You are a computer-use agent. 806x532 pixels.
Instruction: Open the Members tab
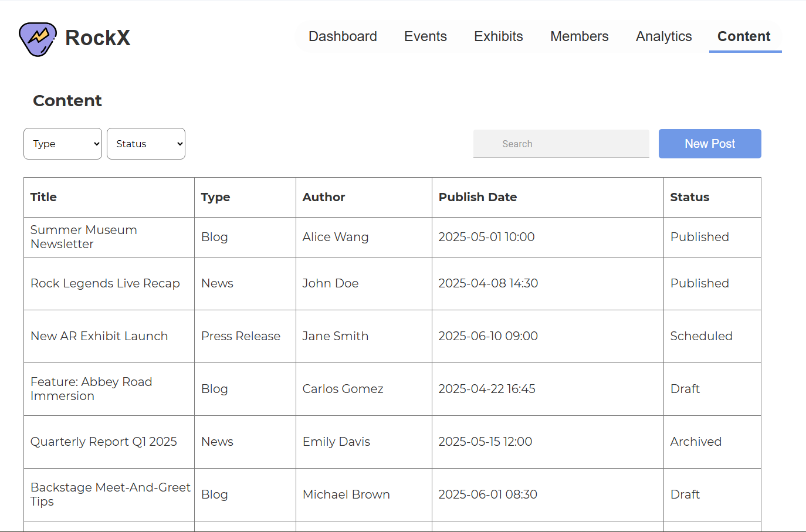click(x=579, y=36)
